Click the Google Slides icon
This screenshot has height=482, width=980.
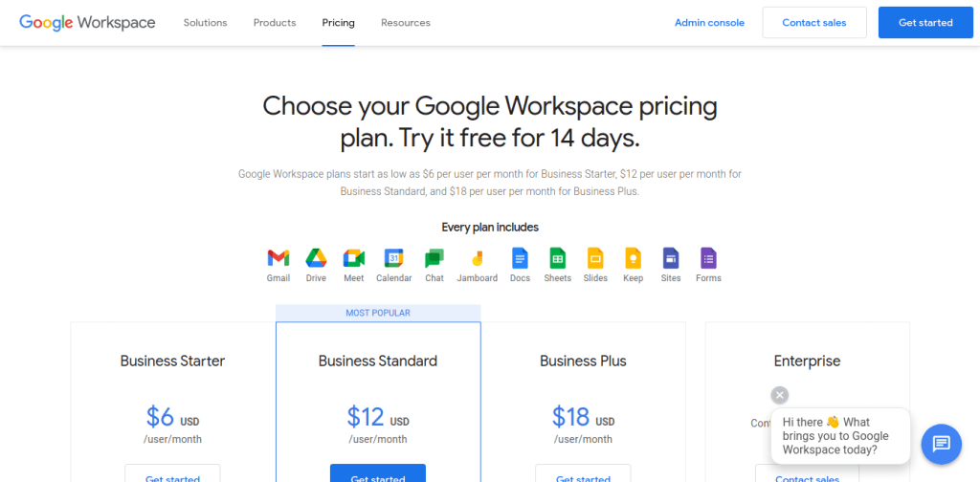coord(595,258)
